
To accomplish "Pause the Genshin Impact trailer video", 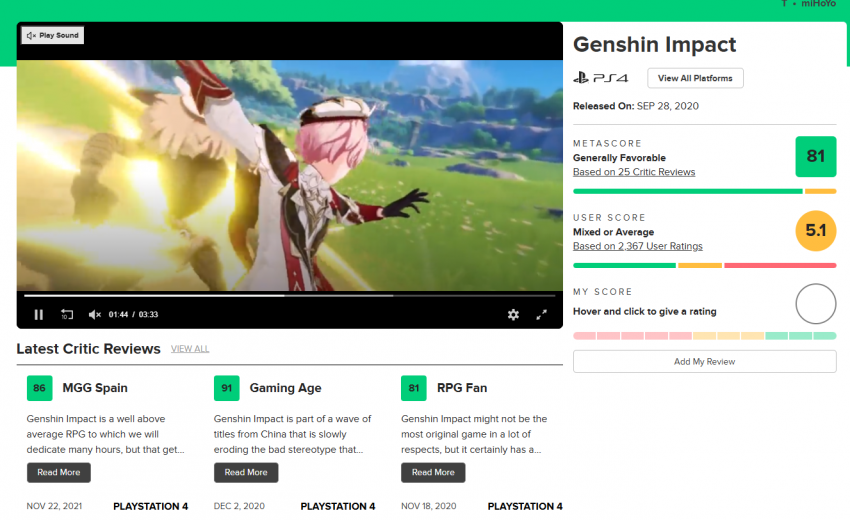I will click(x=38, y=314).
